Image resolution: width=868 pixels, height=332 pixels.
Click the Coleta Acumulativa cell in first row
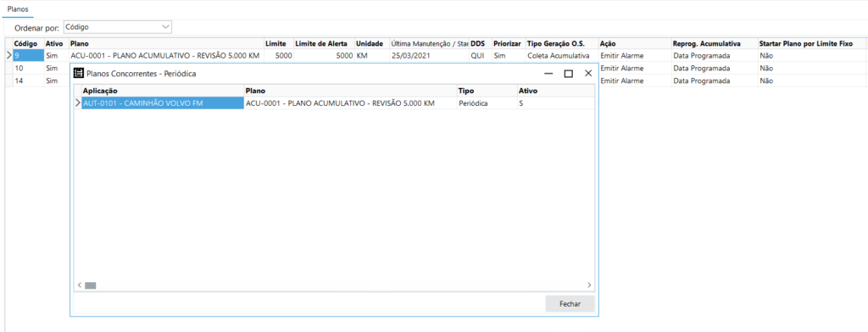point(562,55)
